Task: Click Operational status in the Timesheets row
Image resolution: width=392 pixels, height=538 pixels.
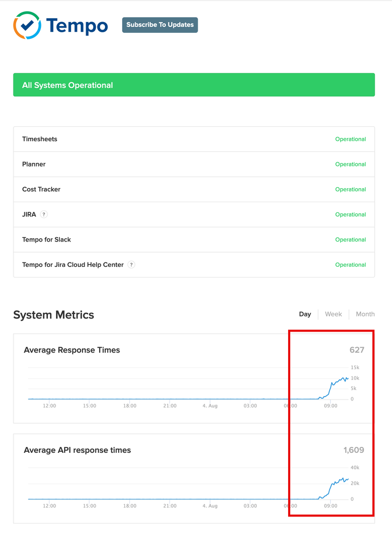Action: [351, 139]
